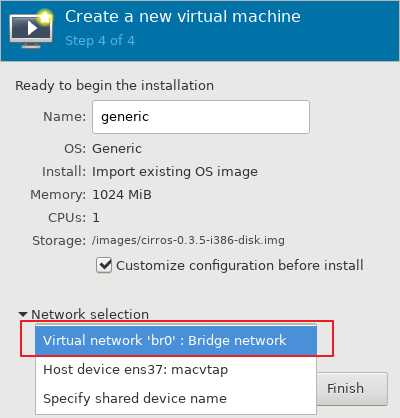Viewport: 400px width, 418px height.
Task: Pick 'Specify shared device name' option
Action: pyautogui.click(x=176, y=398)
